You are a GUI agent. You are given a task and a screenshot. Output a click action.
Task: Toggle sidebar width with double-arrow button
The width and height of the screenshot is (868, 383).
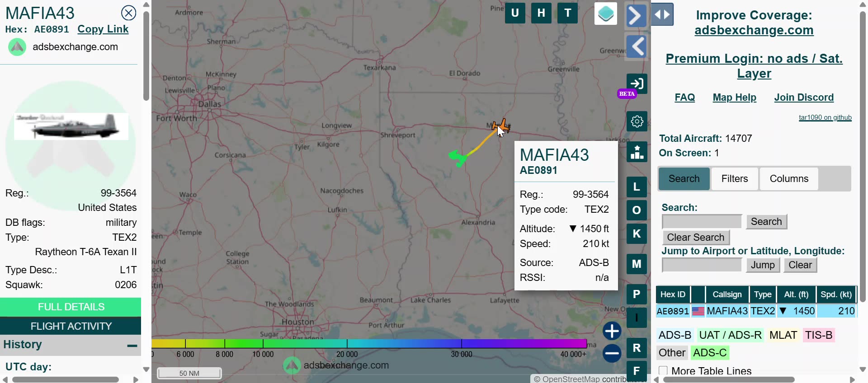pyautogui.click(x=662, y=14)
